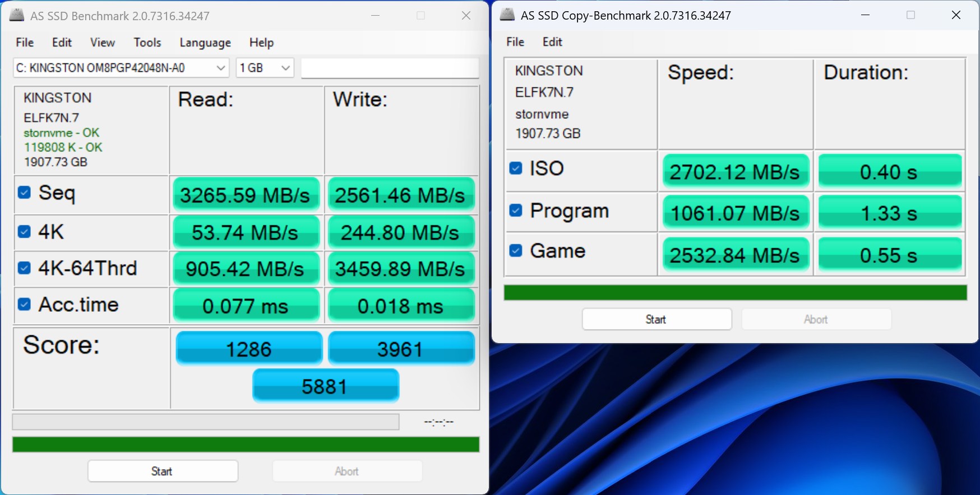Image resolution: width=980 pixels, height=495 pixels.
Task: Click Abort in AS SSD Benchmark window
Action: [347, 471]
